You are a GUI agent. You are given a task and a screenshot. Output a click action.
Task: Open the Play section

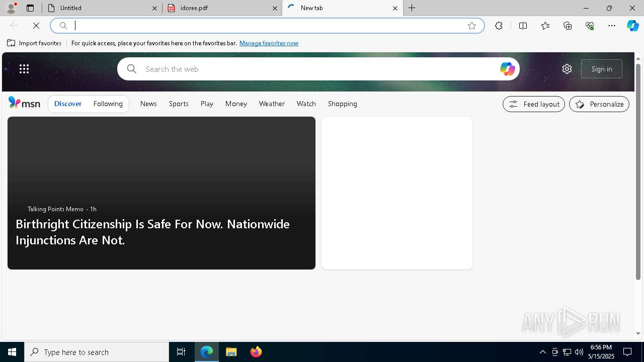[x=207, y=104]
